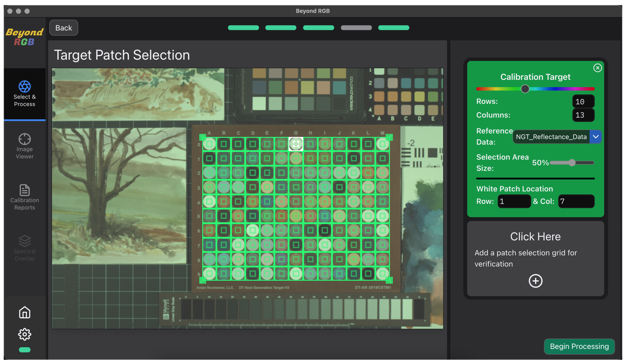Click the Calibration Target color hue slider handle
Image resolution: width=627 pixels, height=364 pixels.
[525, 89]
